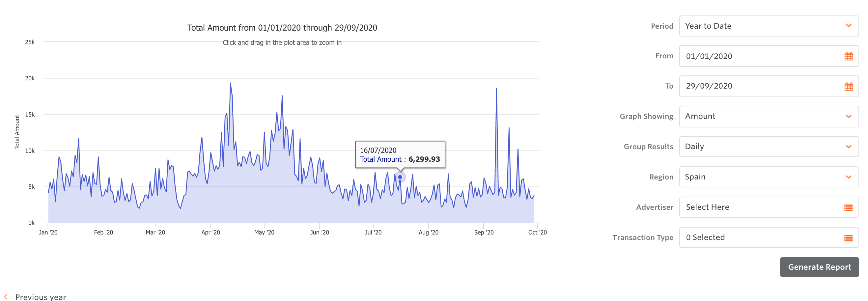Click the highlighted 16/07/2020 data point
Image resolution: width=868 pixels, height=301 pixels.
coord(400,177)
